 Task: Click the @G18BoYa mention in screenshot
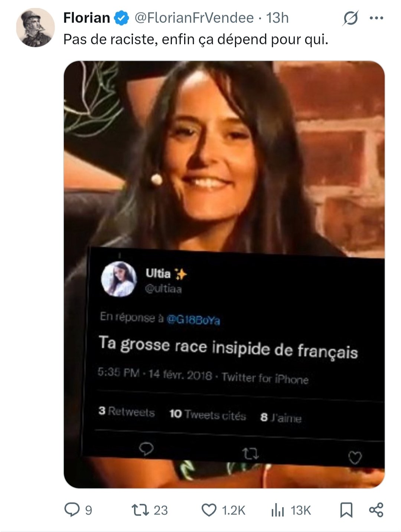click(x=193, y=319)
